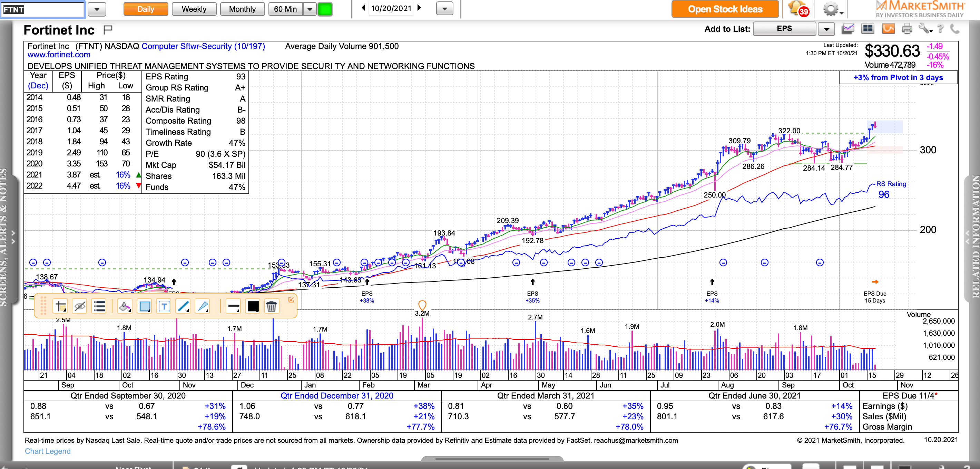Open Computer Sftwr-Security industry group link

(x=203, y=46)
